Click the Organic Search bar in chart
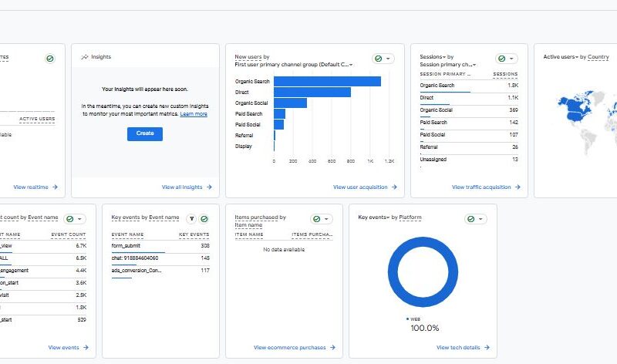The height and width of the screenshot is (364, 617). coord(327,81)
